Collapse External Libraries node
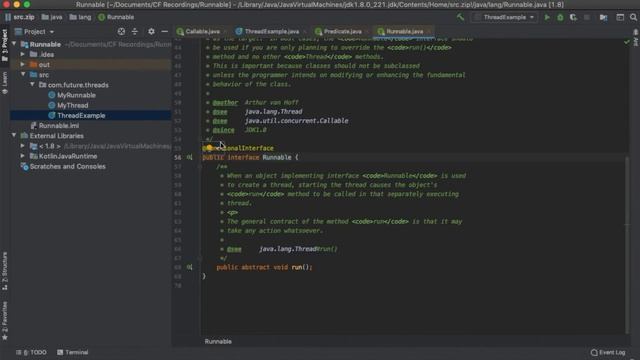 (14, 135)
